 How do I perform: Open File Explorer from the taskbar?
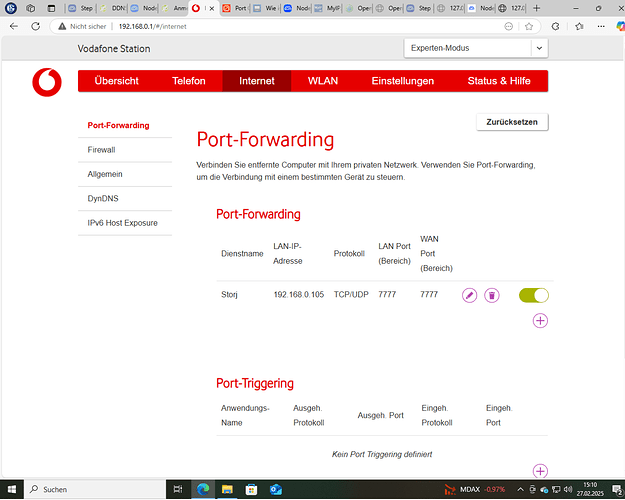pyautogui.click(x=225, y=489)
